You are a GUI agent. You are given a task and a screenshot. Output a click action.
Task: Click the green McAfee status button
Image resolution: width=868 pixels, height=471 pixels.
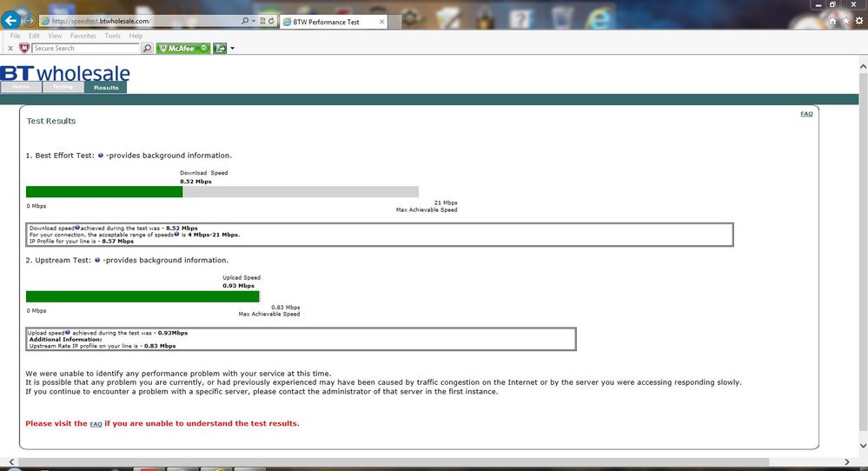[183, 48]
